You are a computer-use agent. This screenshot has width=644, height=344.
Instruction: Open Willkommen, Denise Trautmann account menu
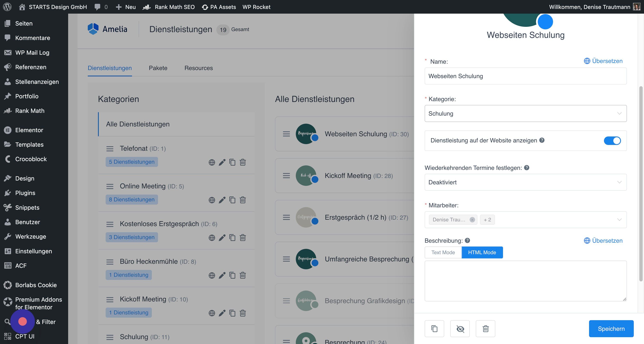tap(595, 7)
